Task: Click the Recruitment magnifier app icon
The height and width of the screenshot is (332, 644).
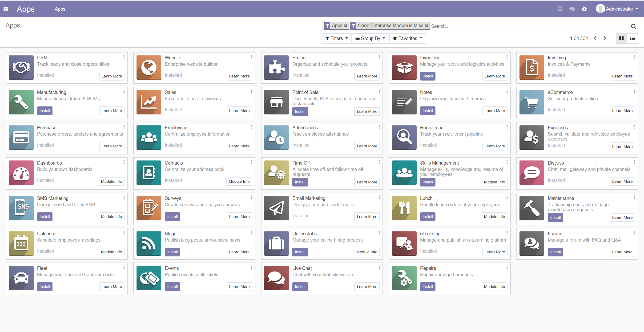Action: [404, 137]
